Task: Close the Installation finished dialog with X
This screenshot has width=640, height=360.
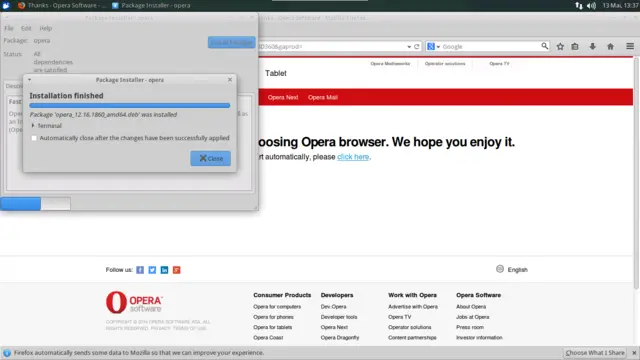Action: (230, 80)
